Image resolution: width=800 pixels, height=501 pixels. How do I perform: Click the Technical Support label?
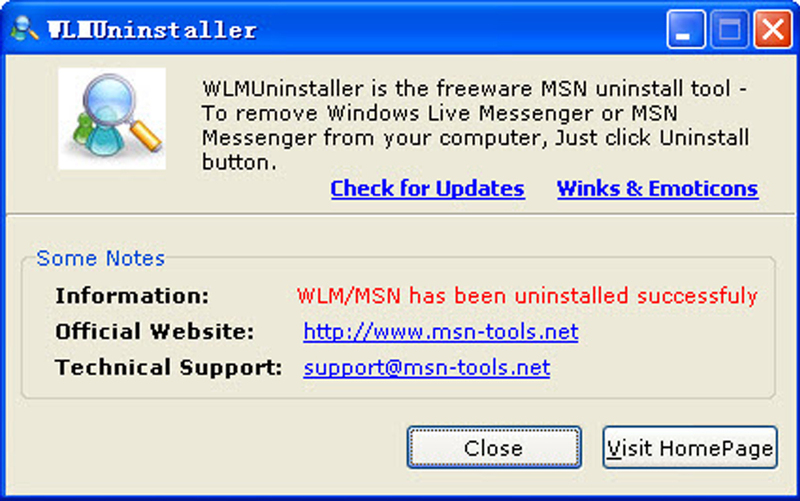[168, 367]
